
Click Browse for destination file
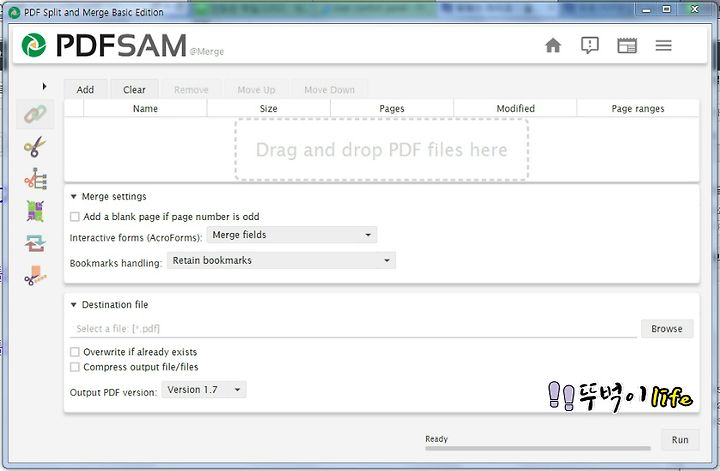[667, 329]
